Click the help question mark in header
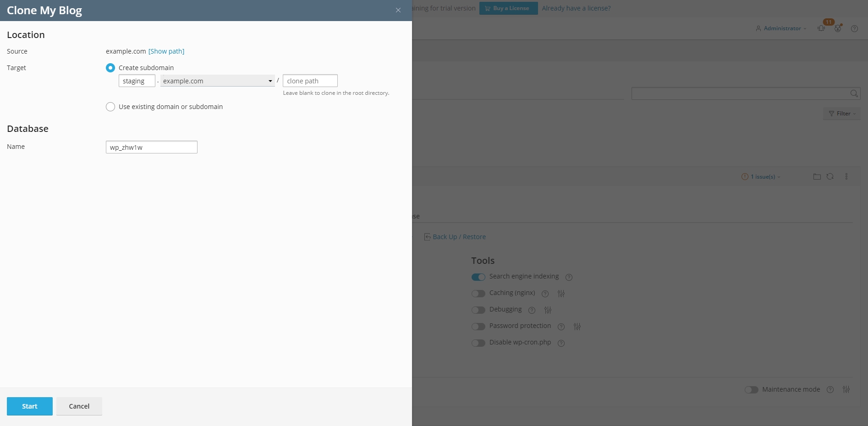The height and width of the screenshot is (426, 868). point(854,28)
